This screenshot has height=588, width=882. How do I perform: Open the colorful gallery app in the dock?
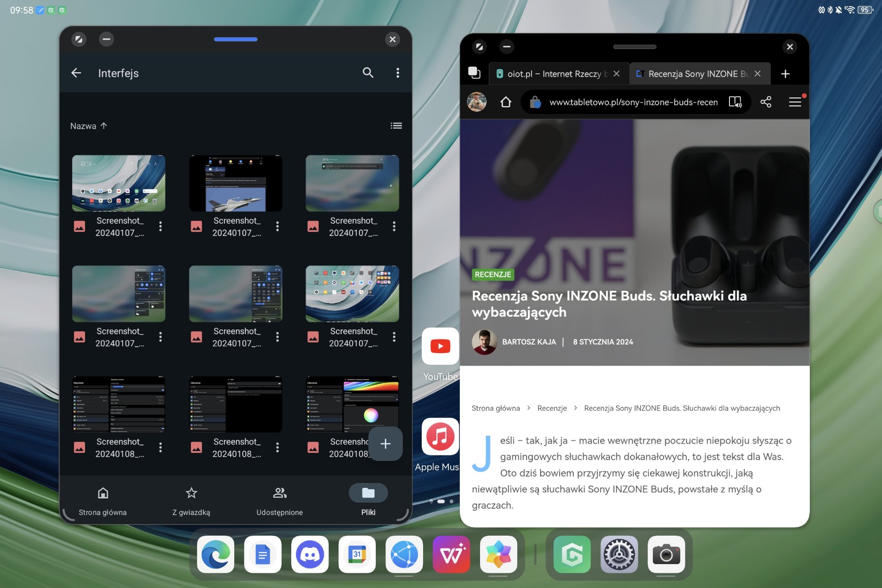click(498, 554)
